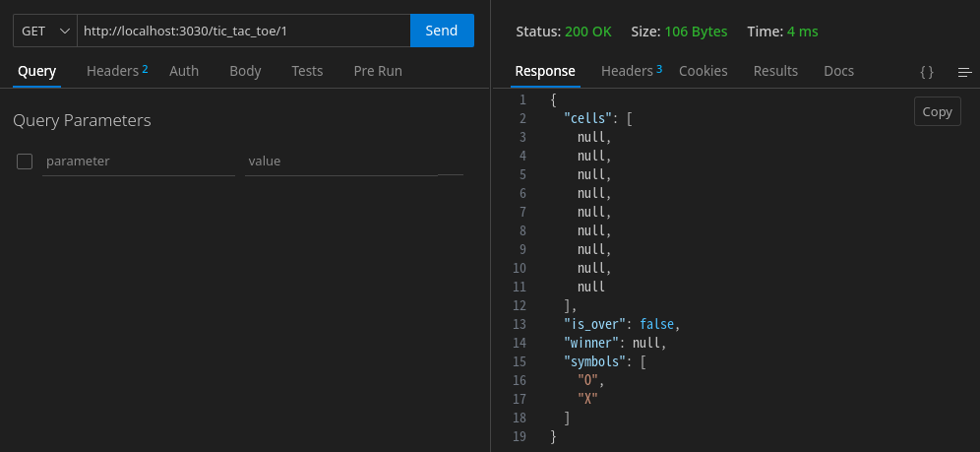Open the Auth tab
This screenshot has height=452, width=980.
[184, 71]
